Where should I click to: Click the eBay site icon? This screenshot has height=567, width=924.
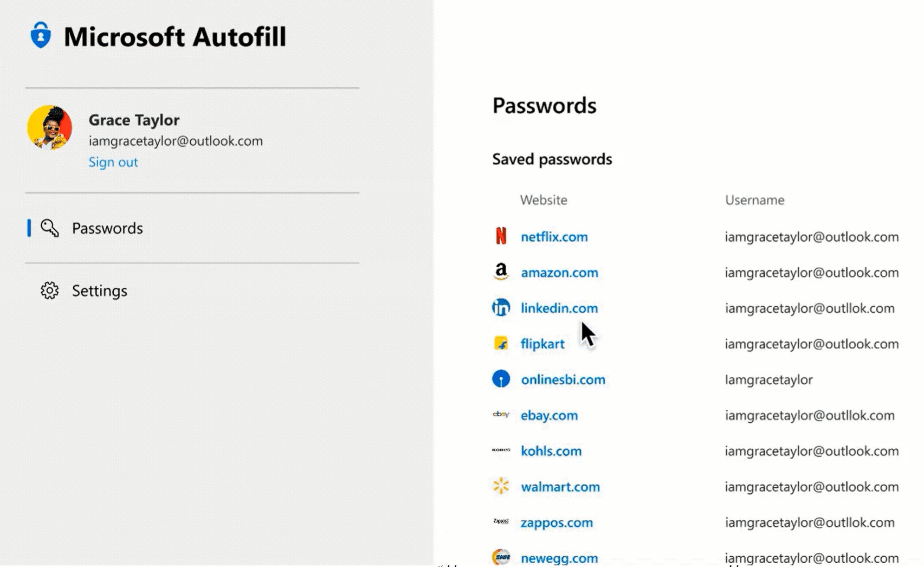tap(501, 415)
